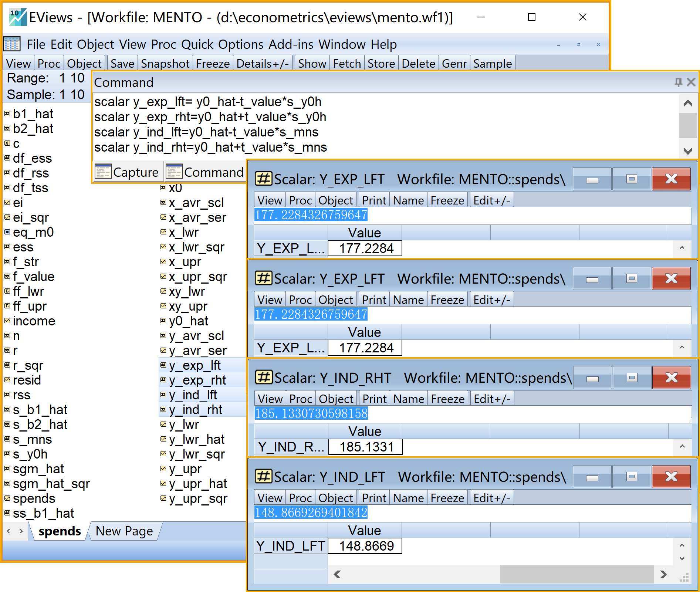Click the ff_lwr object icon
700x592 pixels.
(7, 291)
